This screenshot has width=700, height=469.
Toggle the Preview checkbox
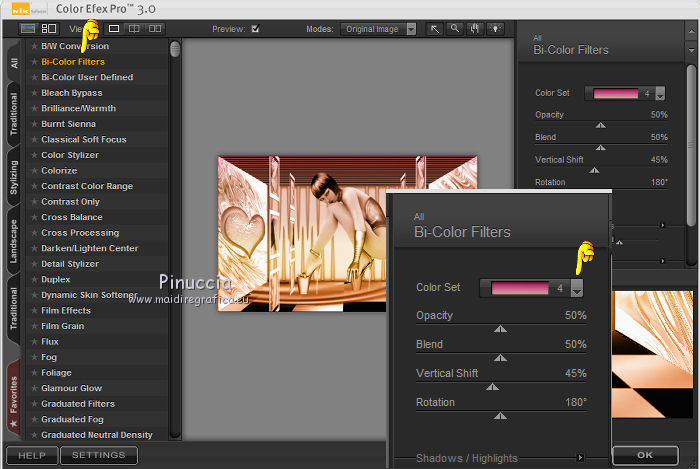255,29
